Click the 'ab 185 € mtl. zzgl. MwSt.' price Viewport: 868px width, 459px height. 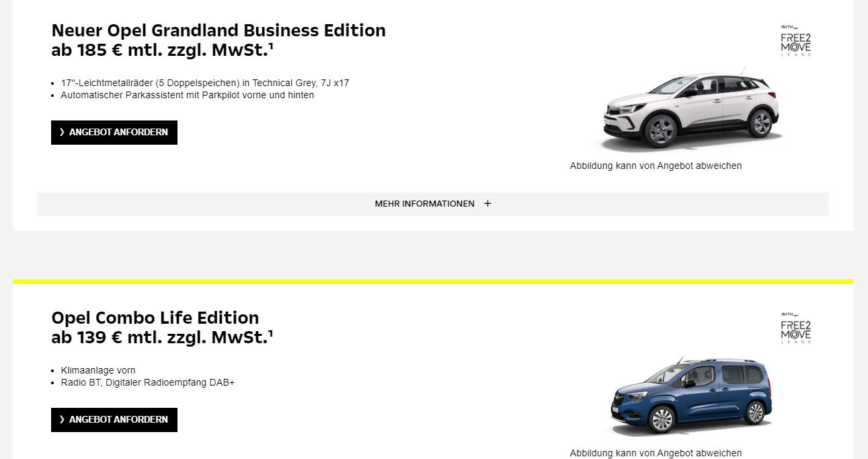tap(162, 50)
